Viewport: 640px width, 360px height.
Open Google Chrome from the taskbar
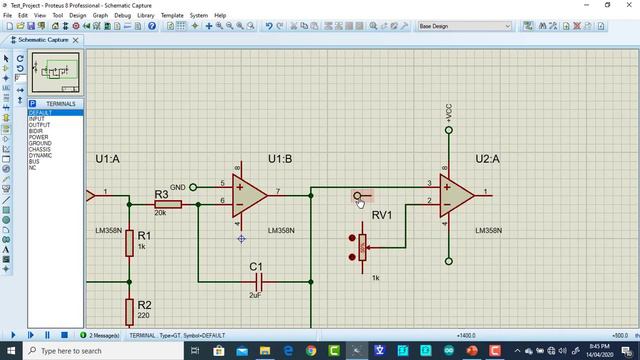tap(311, 351)
